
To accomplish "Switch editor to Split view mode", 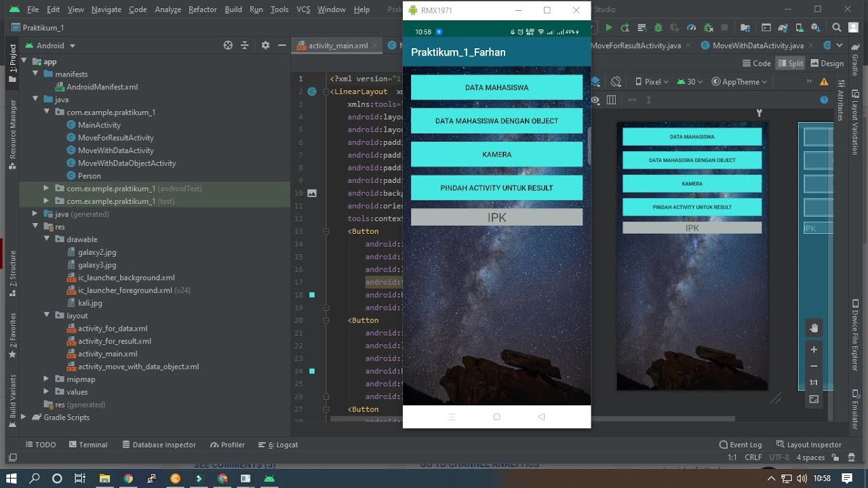I will click(x=790, y=63).
